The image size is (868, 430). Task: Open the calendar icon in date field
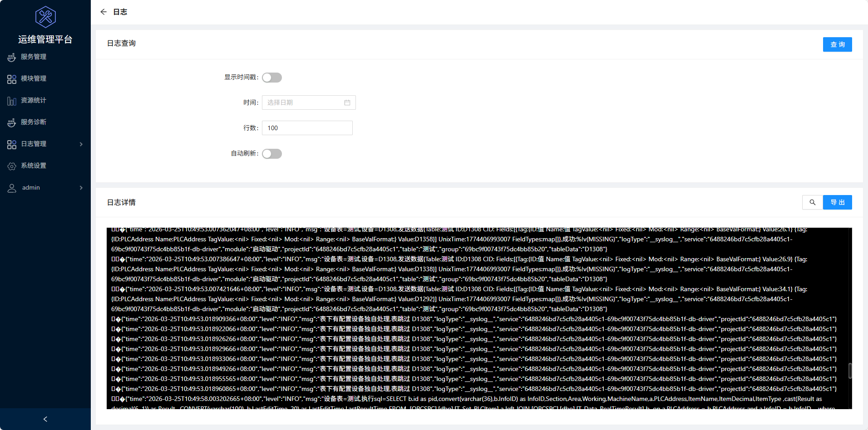(x=347, y=103)
